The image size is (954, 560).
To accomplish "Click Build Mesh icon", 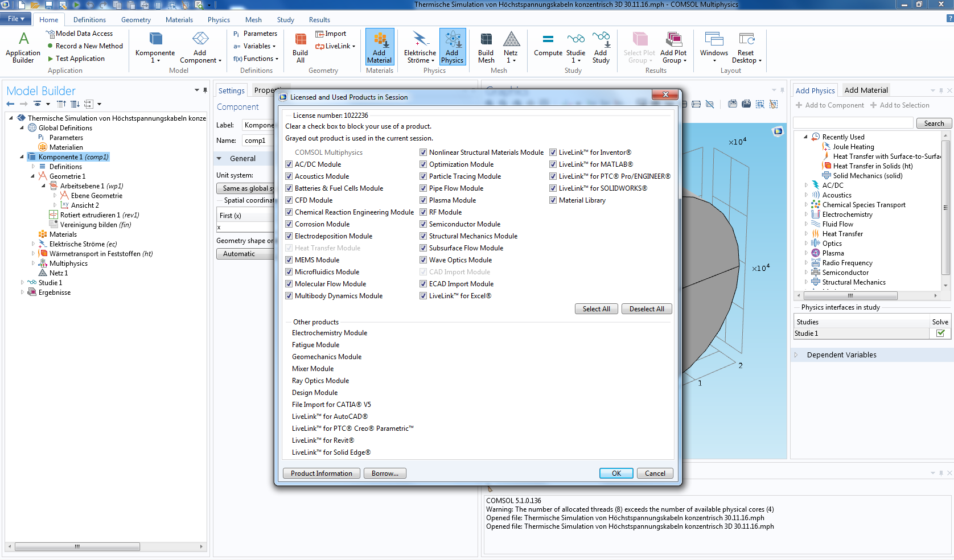I will 486,47.
